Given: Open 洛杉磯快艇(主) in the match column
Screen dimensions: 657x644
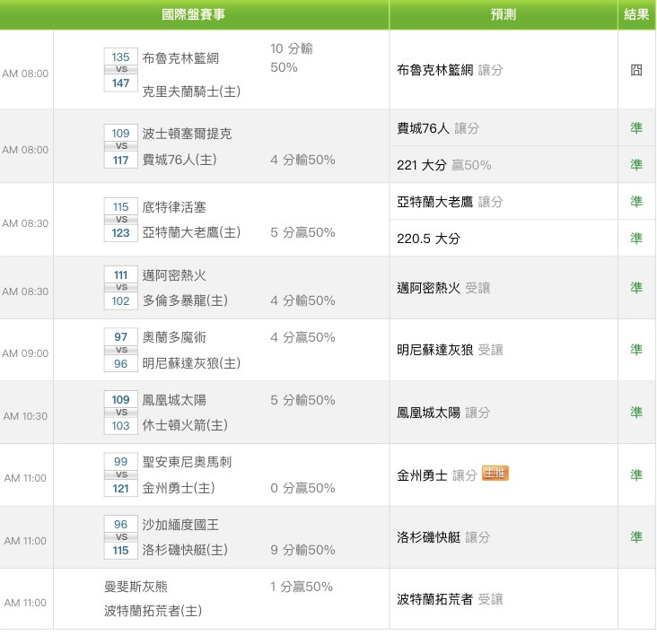Looking at the screenshot, I should coord(185,550).
